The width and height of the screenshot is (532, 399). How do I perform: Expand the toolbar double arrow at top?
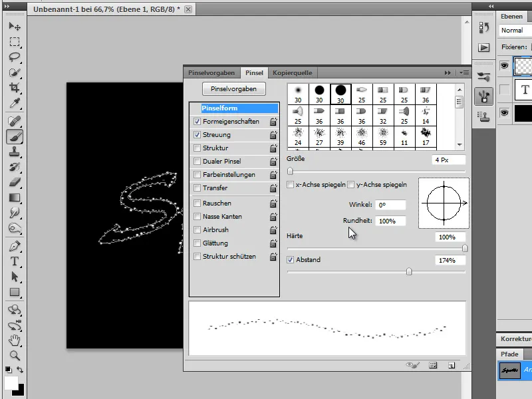(7, 6)
